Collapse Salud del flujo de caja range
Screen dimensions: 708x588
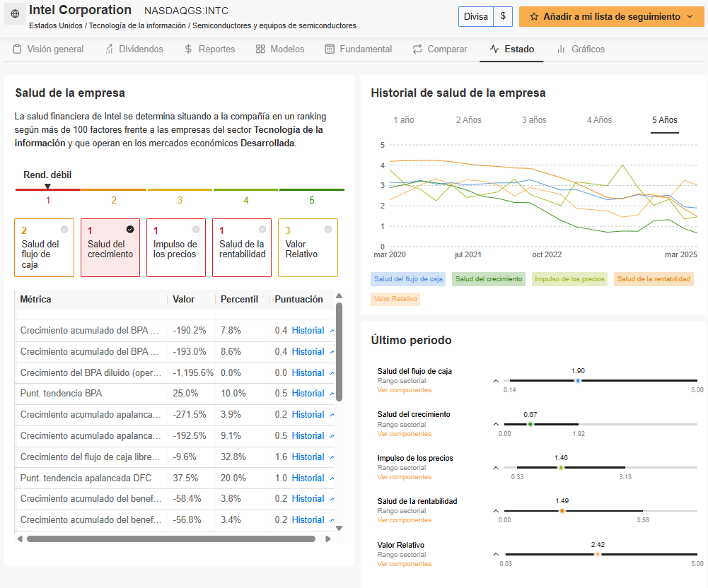pyautogui.click(x=496, y=381)
